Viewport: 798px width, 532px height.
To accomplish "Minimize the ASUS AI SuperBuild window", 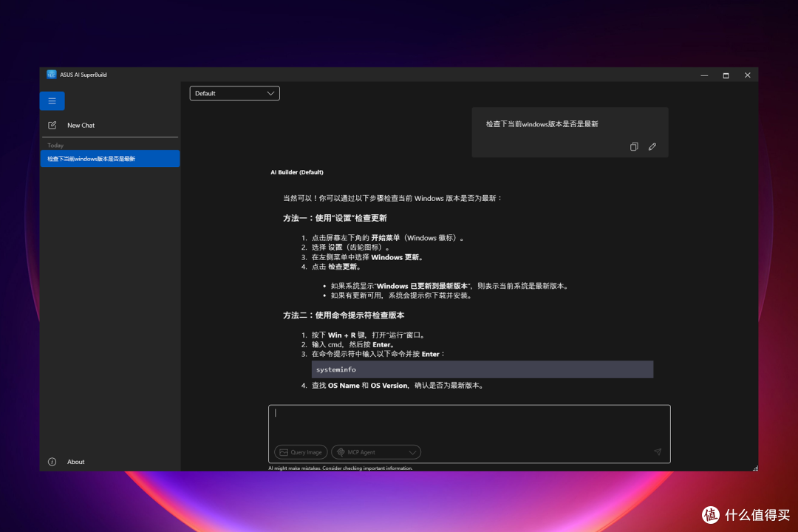I will click(704, 75).
